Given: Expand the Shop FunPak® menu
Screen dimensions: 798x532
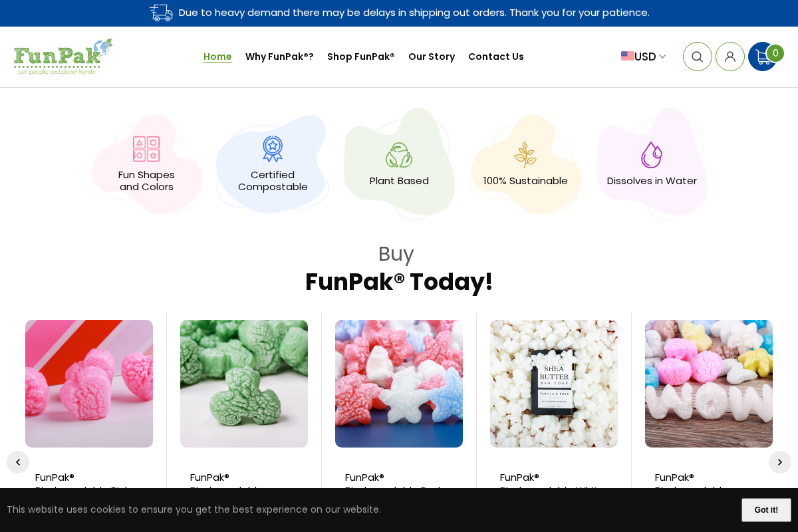Looking at the screenshot, I should 360,57.
